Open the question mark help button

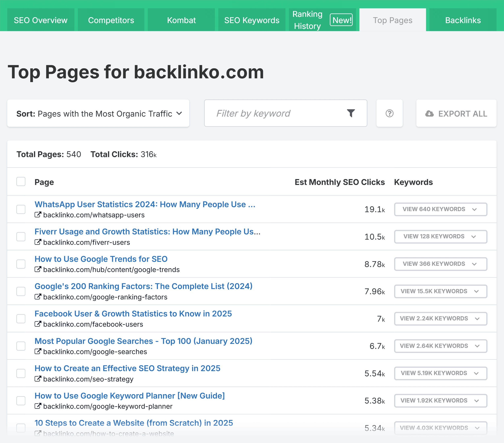389,114
